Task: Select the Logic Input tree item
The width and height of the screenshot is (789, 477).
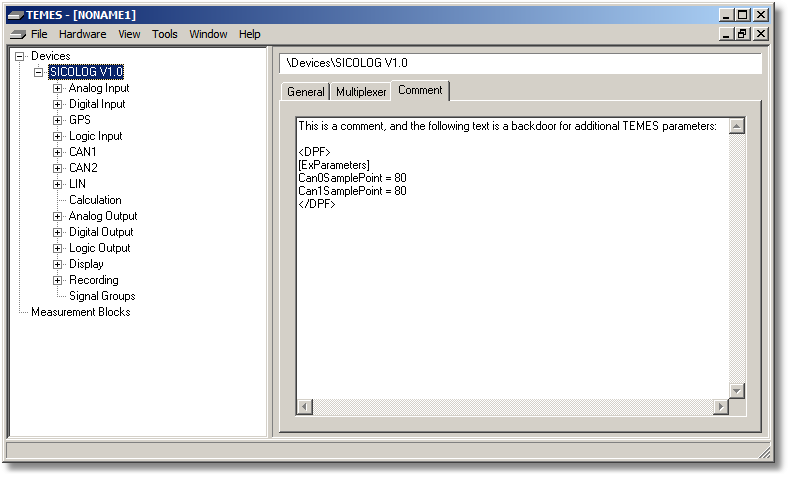Action: point(96,136)
